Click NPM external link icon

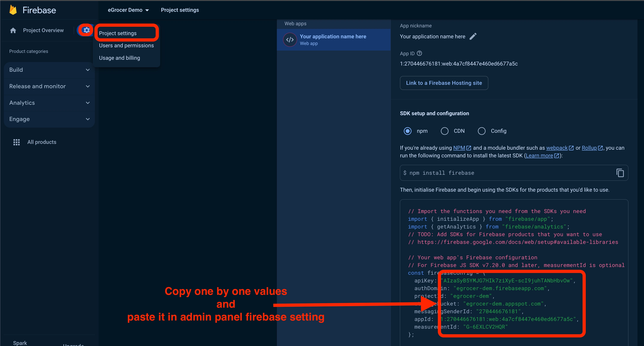click(468, 148)
